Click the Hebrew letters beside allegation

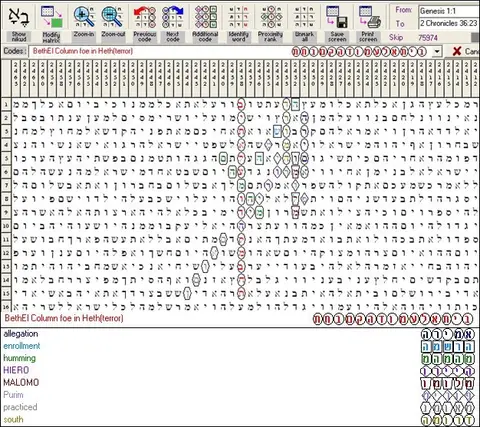pos(447,334)
